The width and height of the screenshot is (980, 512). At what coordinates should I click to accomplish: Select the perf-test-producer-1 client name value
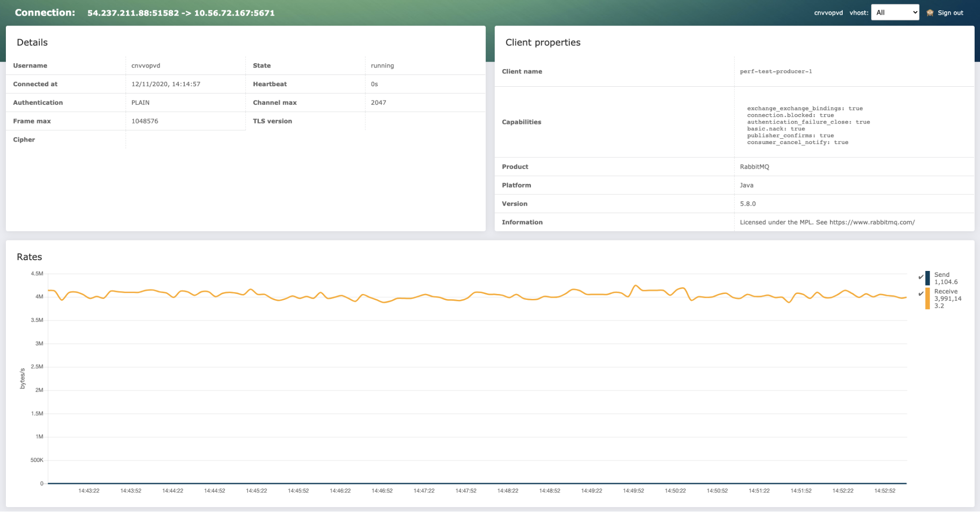coord(776,72)
